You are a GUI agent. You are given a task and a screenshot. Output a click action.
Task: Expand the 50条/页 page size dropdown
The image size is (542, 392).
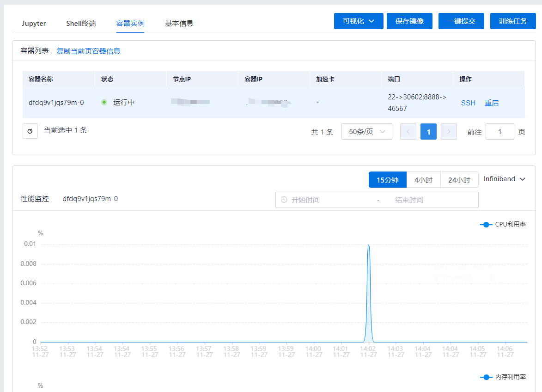366,132
